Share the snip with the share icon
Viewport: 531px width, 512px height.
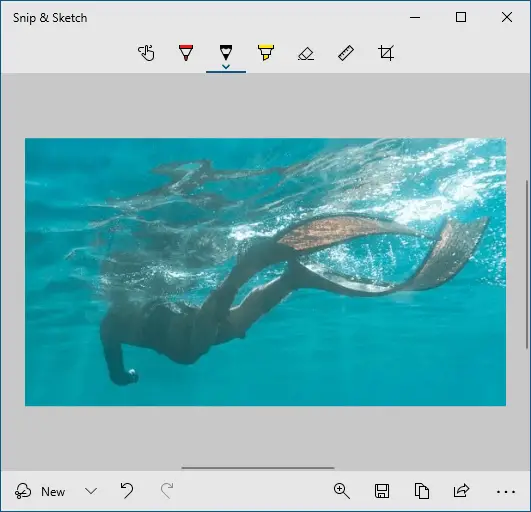(461, 491)
